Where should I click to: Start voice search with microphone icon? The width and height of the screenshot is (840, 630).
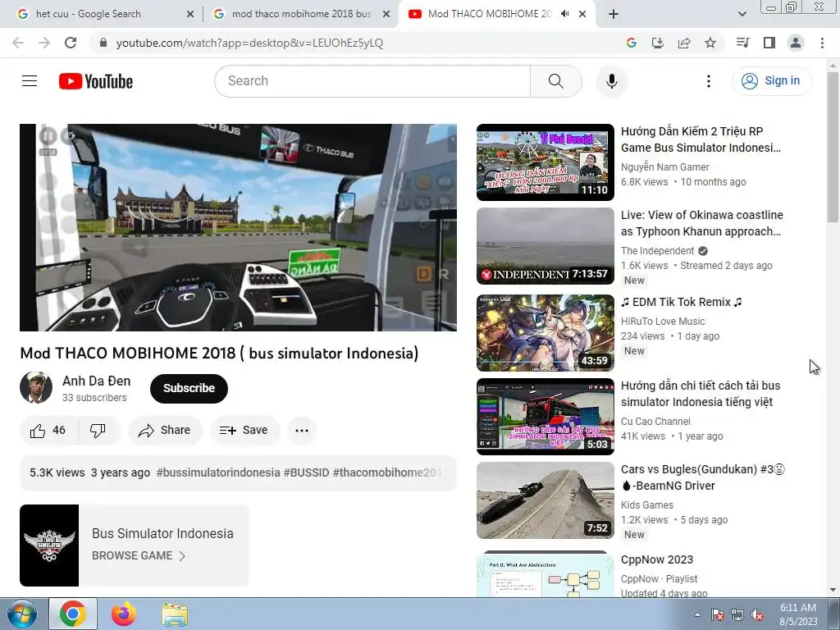pos(611,81)
